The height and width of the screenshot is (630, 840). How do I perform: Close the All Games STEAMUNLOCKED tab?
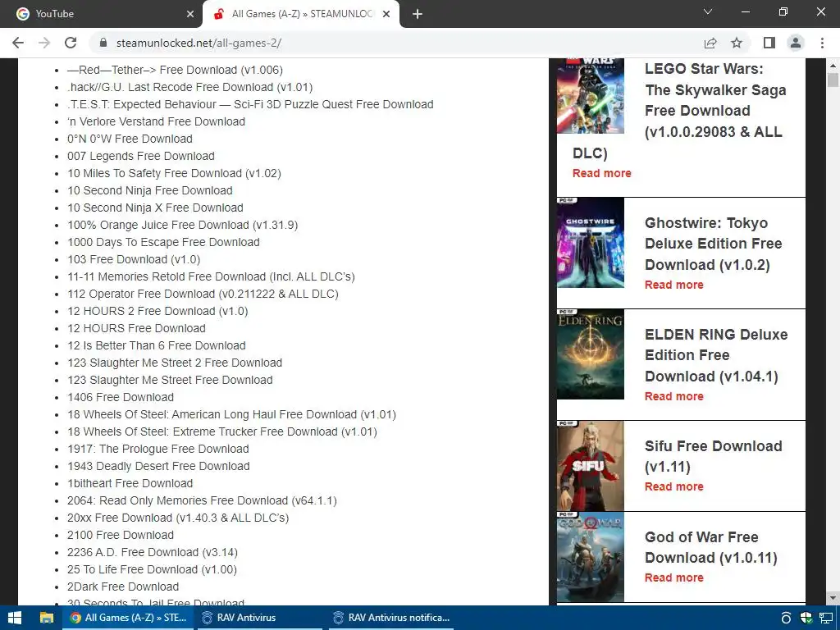[x=386, y=14]
